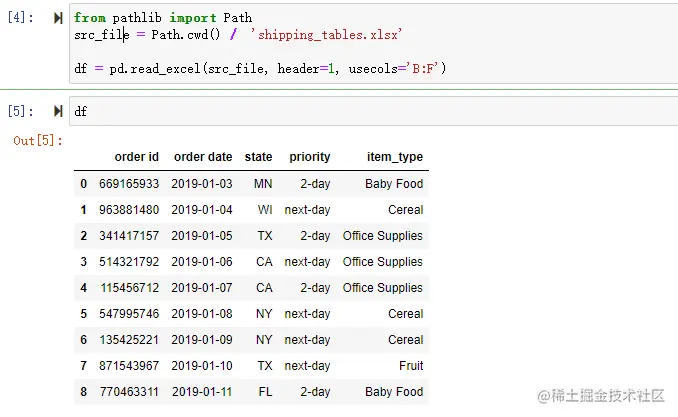
Task: Click the 2019-01-07 order date cell
Action: pyautogui.click(x=202, y=288)
